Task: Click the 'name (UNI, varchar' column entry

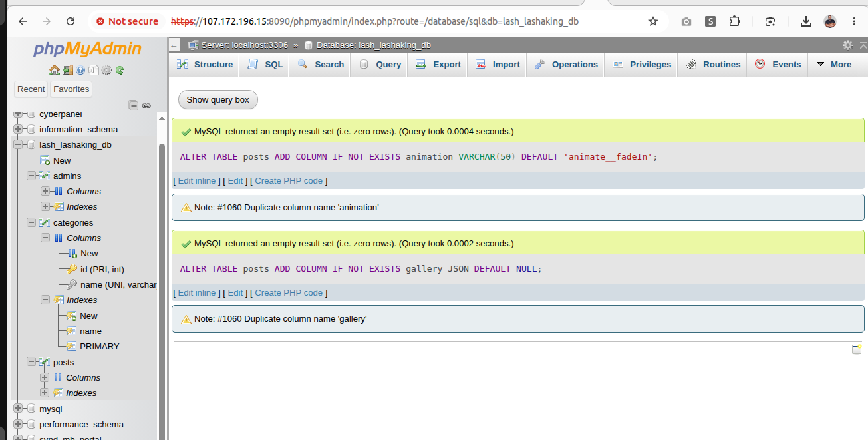Action: [118, 285]
